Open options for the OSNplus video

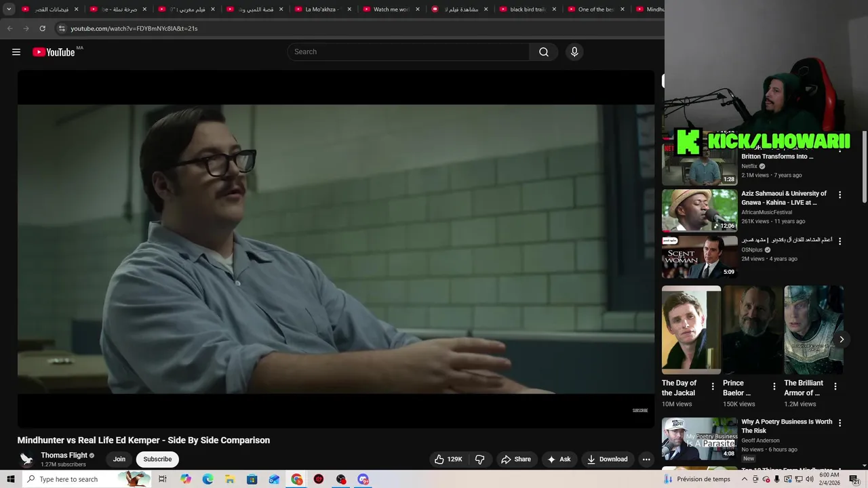tap(840, 241)
